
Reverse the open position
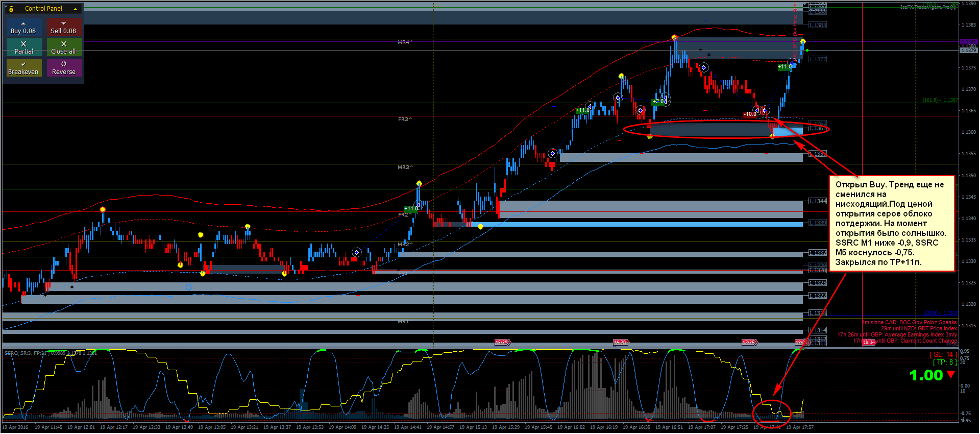click(63, 68)
